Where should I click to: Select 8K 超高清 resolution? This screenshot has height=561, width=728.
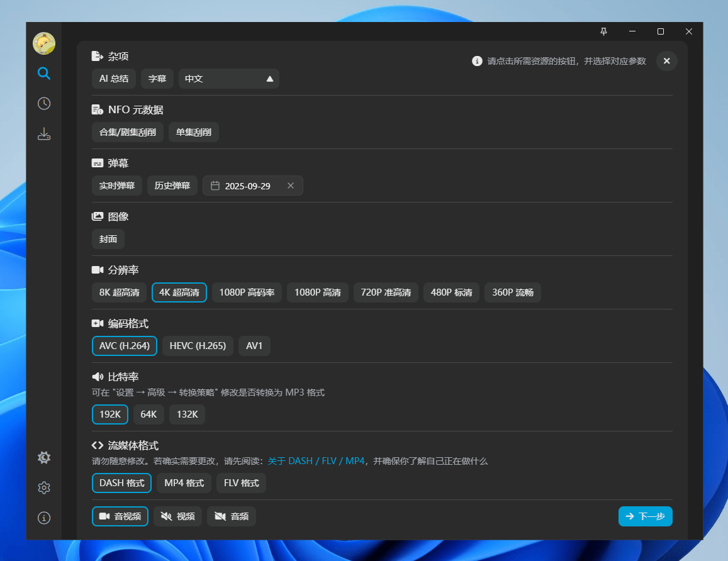120,292
